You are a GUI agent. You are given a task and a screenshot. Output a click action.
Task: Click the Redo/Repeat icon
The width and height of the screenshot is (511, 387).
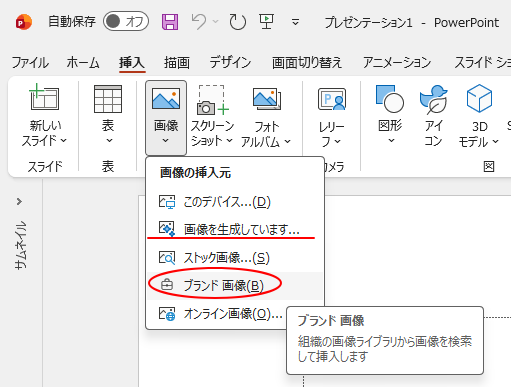point(237,22)
